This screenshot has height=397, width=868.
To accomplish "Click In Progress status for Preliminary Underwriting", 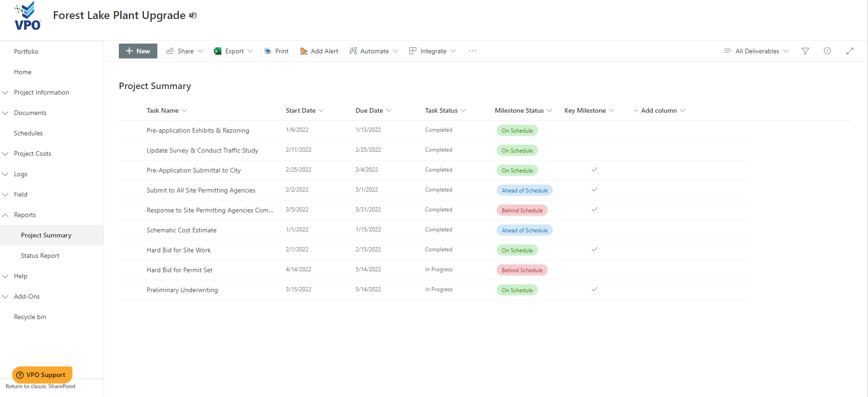I will coord(439,289).
